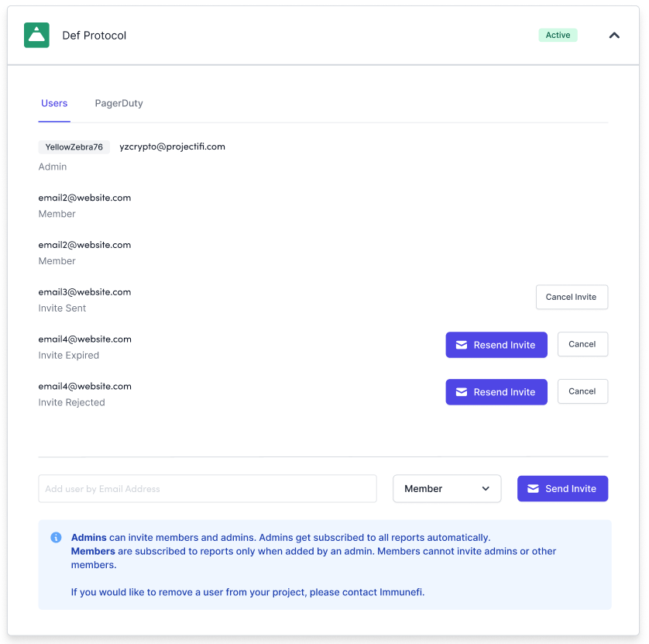Resend the rejected invite to email4
Viewport: 649px width, 644px height.
(x=496, y=392)
